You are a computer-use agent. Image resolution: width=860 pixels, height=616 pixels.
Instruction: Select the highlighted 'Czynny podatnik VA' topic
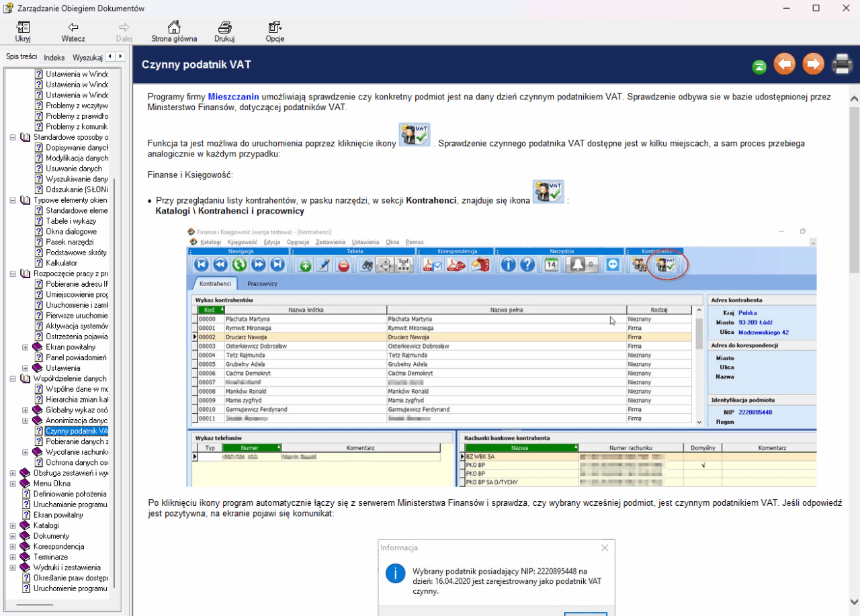(x=77, y=431)
